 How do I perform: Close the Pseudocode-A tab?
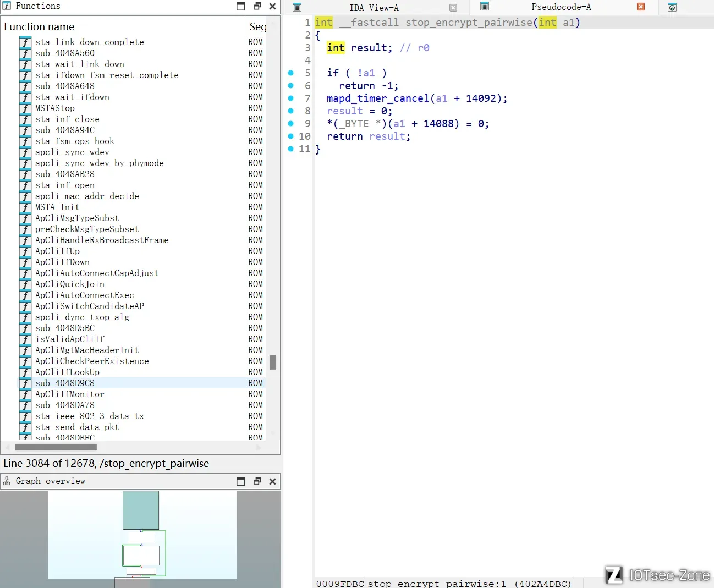click(641, 7)
